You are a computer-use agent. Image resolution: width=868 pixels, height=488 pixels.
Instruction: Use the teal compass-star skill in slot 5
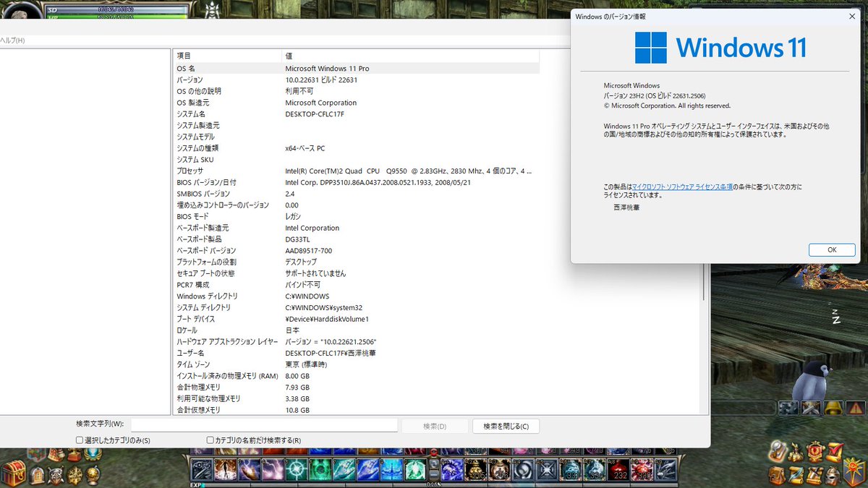[297, 468]
